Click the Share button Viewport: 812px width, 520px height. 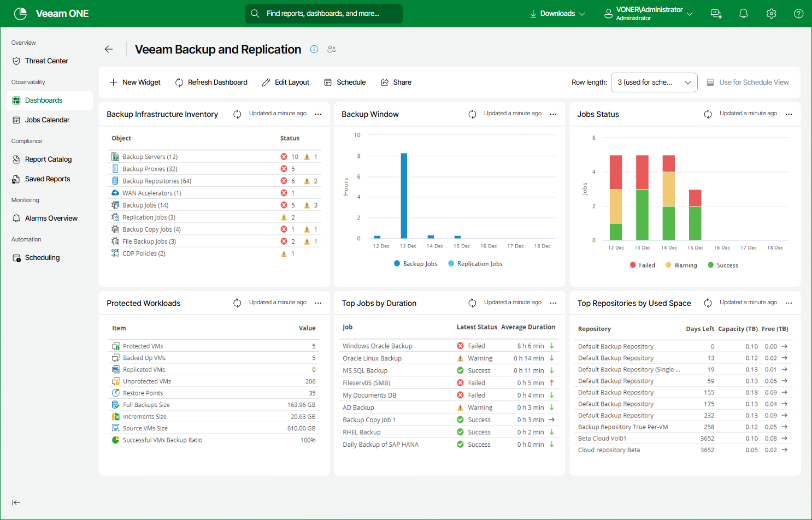tap(396, 82)
